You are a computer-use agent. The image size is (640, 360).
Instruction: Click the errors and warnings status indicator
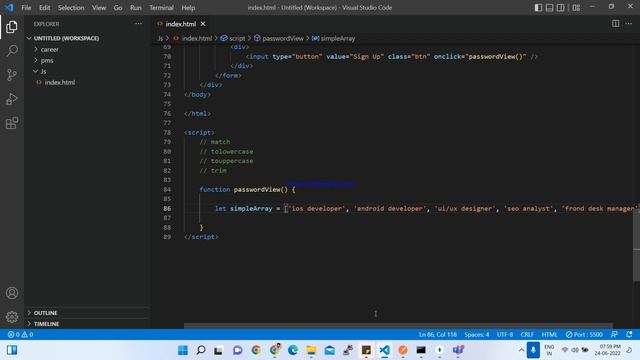tap(20, 334)
